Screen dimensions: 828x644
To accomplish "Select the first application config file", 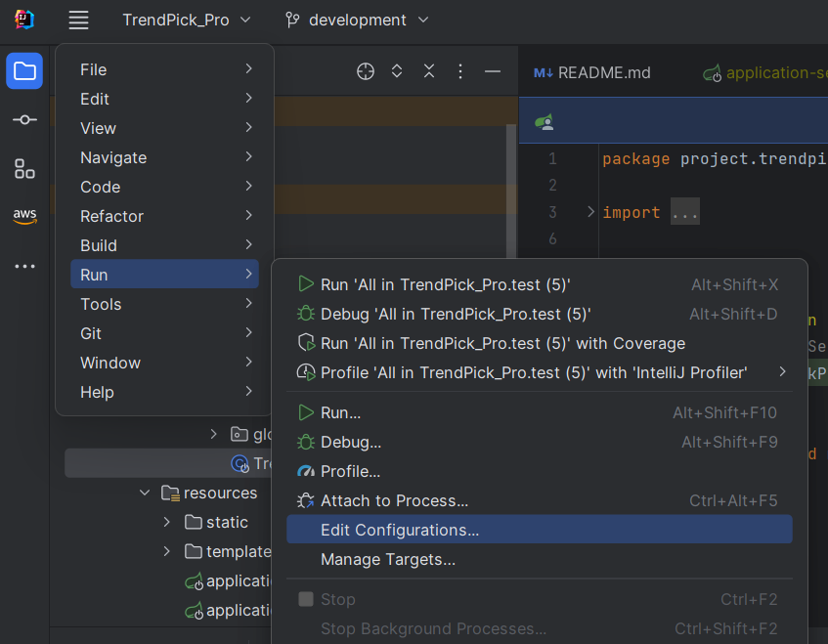I will 228,580.
